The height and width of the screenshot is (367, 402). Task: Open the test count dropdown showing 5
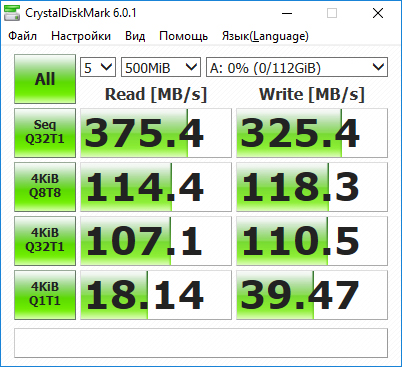point(98,67)
